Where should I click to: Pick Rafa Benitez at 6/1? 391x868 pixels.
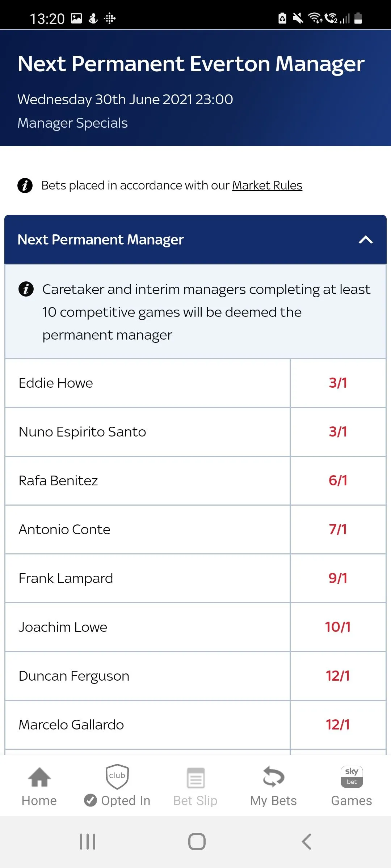338,481
